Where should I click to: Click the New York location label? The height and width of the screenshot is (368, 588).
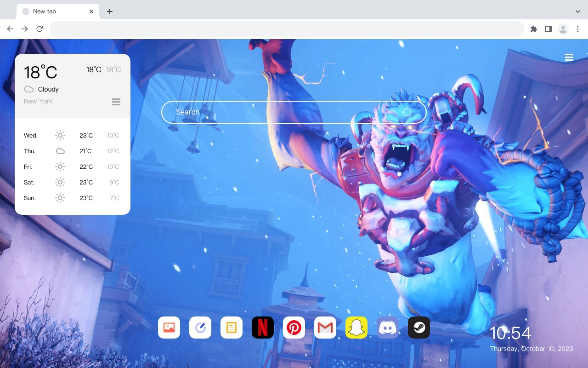(38, 101)
